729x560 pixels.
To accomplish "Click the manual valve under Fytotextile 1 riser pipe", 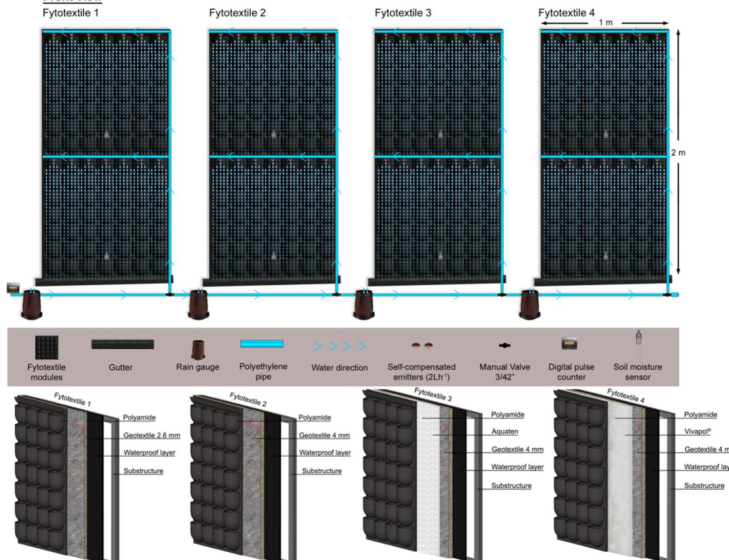I will (169, 295).
